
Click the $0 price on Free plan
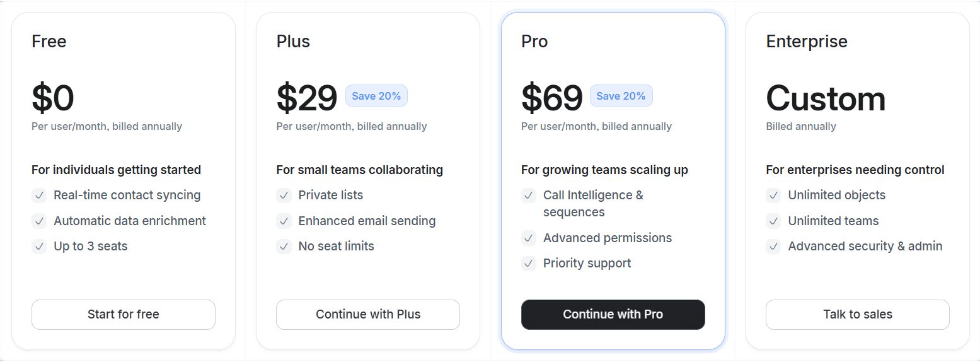point(53,98)
